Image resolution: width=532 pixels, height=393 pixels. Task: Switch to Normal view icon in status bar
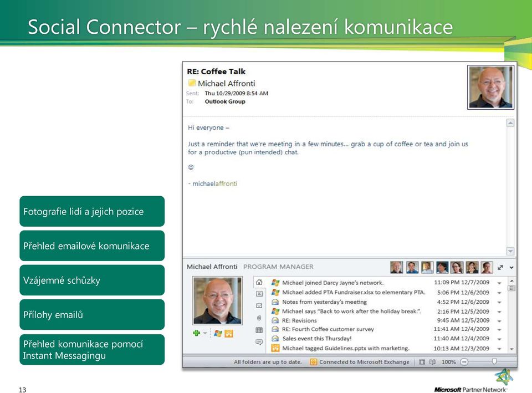[x=422, y=362]
